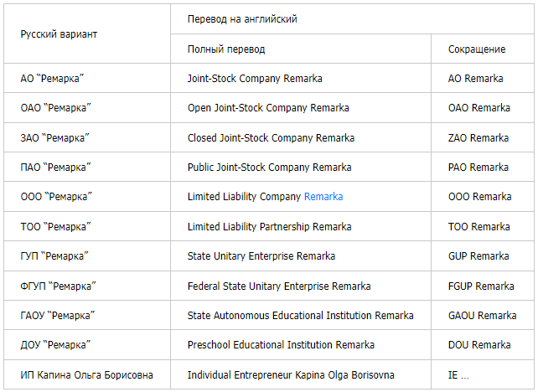Click 'Individual Entrepreneur Kapina Olga Borisovna'
The width and height of the screenshot is (538, 392).
click(x=291, y=375)
